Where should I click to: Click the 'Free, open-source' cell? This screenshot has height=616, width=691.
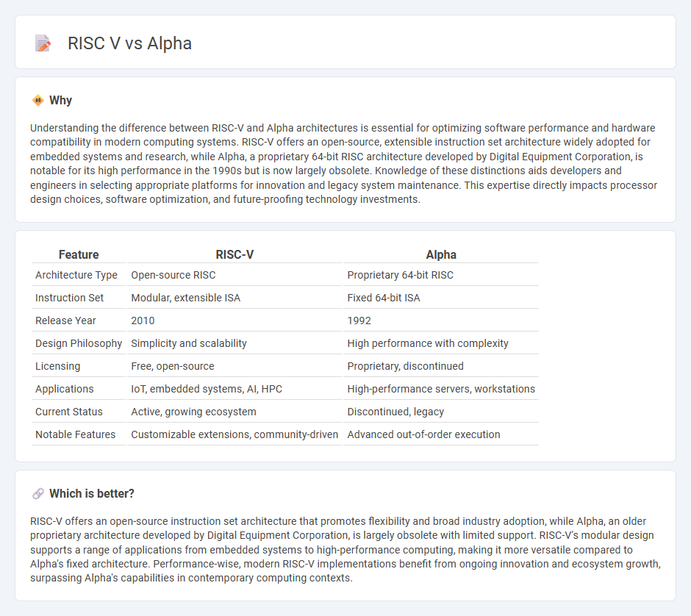tap(234, 366)
